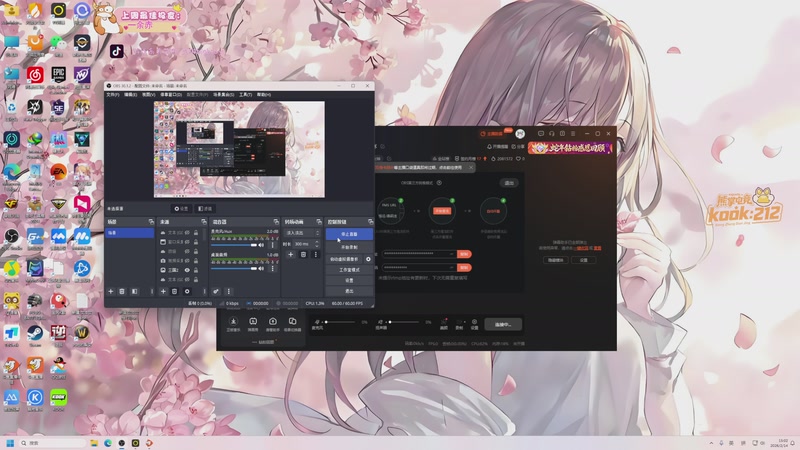Expand the stream key dropdown arrow in the companion app
The height and width of the screenshot is (450, 800).
point(452,267)
